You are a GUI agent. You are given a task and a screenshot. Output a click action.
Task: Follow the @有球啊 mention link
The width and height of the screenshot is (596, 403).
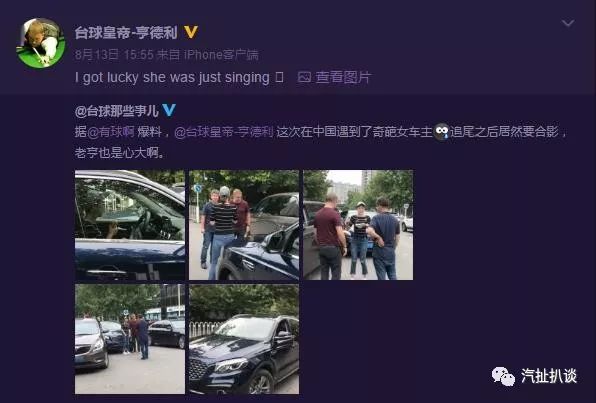pos(111,132)
